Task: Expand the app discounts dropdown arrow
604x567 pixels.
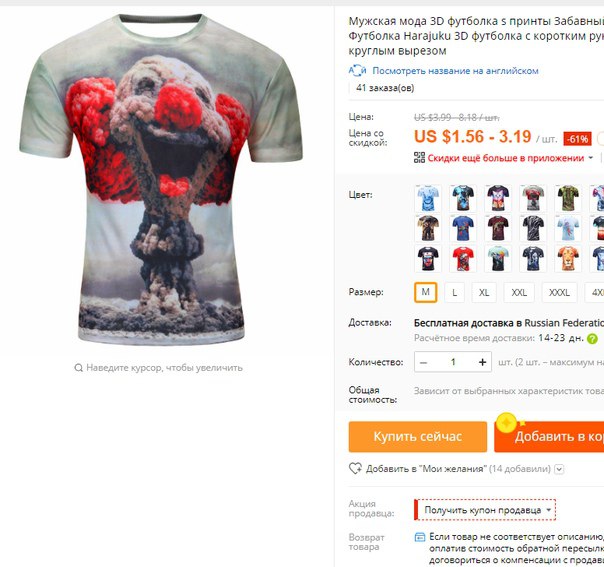Action: coord(591,158)
